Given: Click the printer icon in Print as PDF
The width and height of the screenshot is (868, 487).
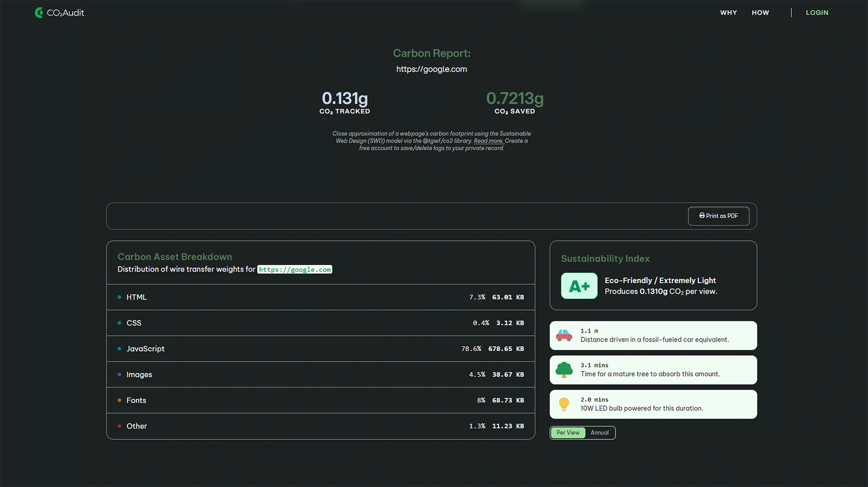Looking at the screenshot, I should pos(702,216).
